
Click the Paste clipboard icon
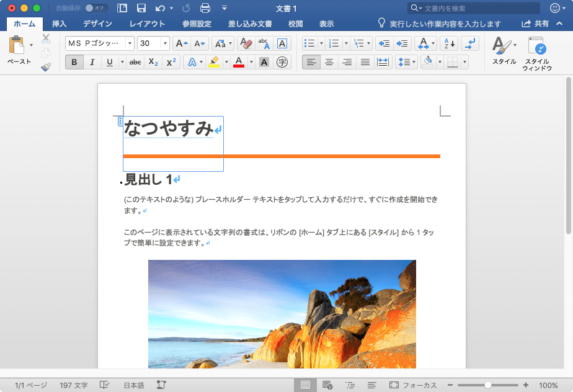(17, 45)
